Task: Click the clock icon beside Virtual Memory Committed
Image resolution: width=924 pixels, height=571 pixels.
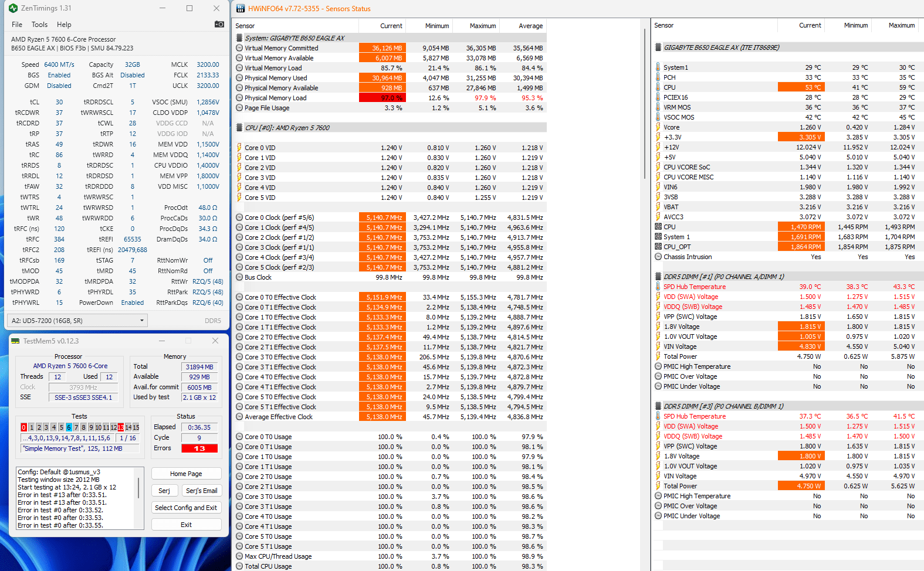Action: [x=239, y=48]
